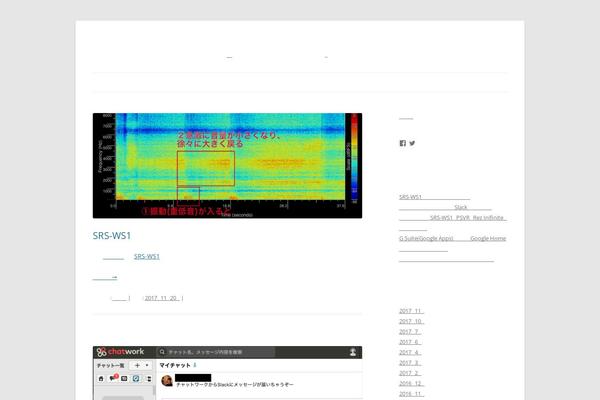Open the chatwork screenshot post thumbnail
Image resolution: width=600 pixels, height=400 pixels.
[227, 373]
